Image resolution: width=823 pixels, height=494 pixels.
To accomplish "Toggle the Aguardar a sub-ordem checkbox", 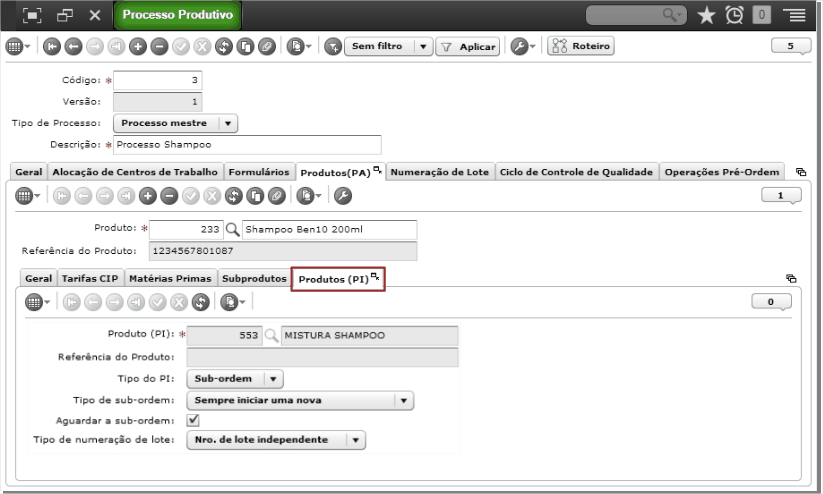I will (193, 420).
